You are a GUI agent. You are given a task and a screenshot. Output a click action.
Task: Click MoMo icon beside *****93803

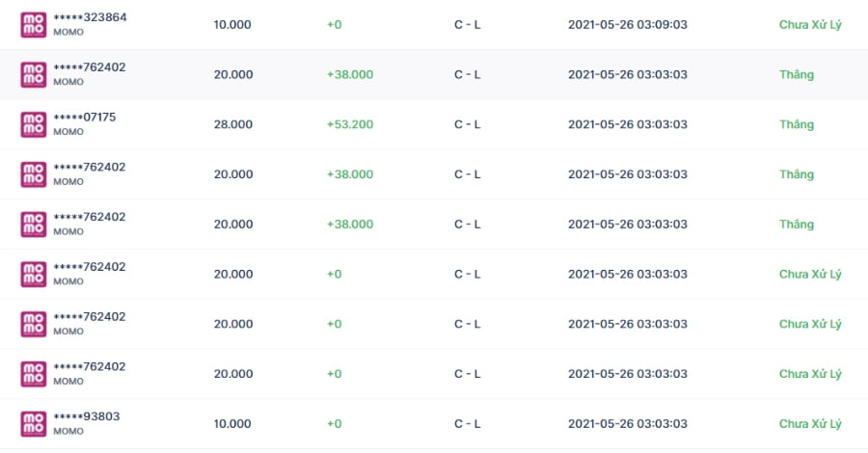pos(33,424)
